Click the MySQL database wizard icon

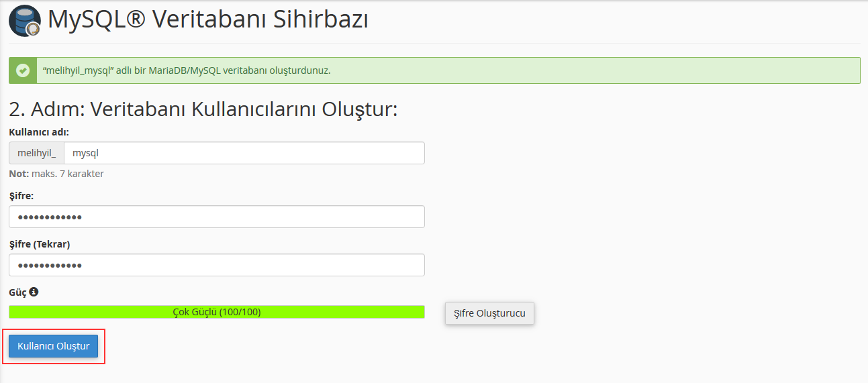(25, 21)
